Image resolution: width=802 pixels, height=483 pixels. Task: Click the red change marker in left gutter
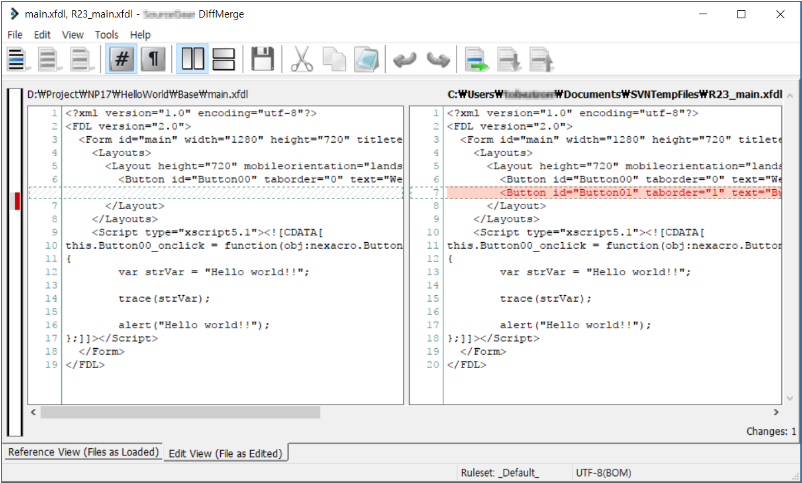point(16,201)
